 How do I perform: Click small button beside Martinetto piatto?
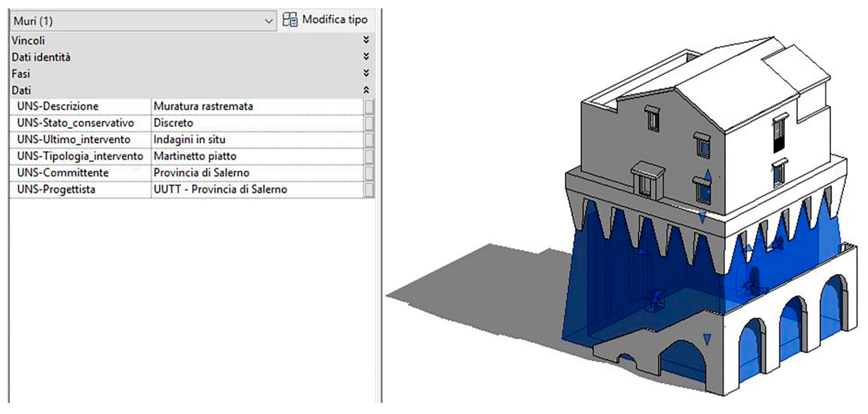(369, 156)
